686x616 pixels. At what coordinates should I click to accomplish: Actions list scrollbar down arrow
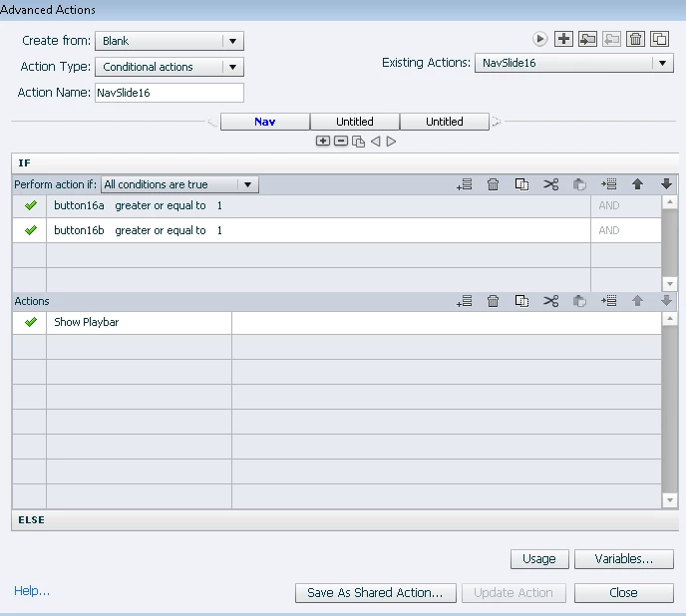click(670, 500)
